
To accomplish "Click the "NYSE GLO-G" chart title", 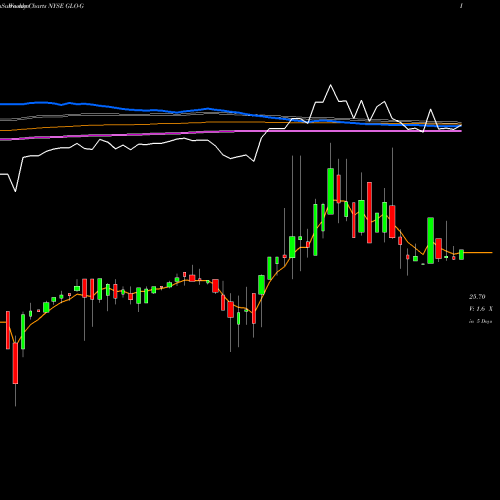I will click(x=66, y=6).
